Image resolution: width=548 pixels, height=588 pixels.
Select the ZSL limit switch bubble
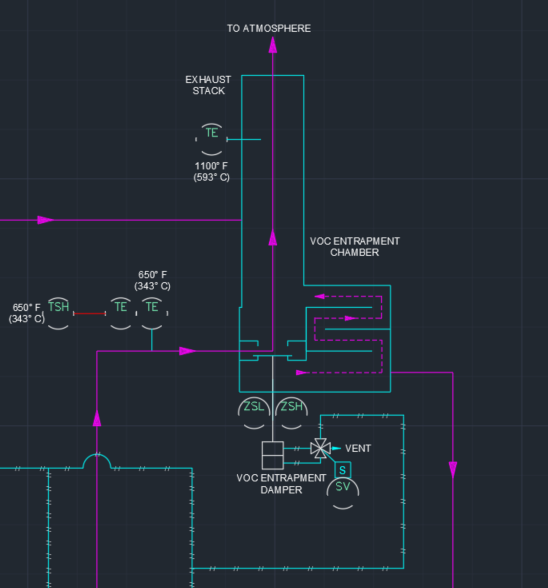point(254,413)
